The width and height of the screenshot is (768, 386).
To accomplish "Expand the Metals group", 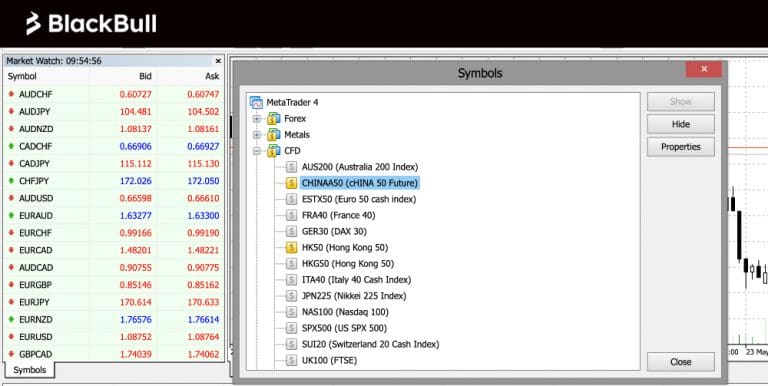I will click(257, 135).
